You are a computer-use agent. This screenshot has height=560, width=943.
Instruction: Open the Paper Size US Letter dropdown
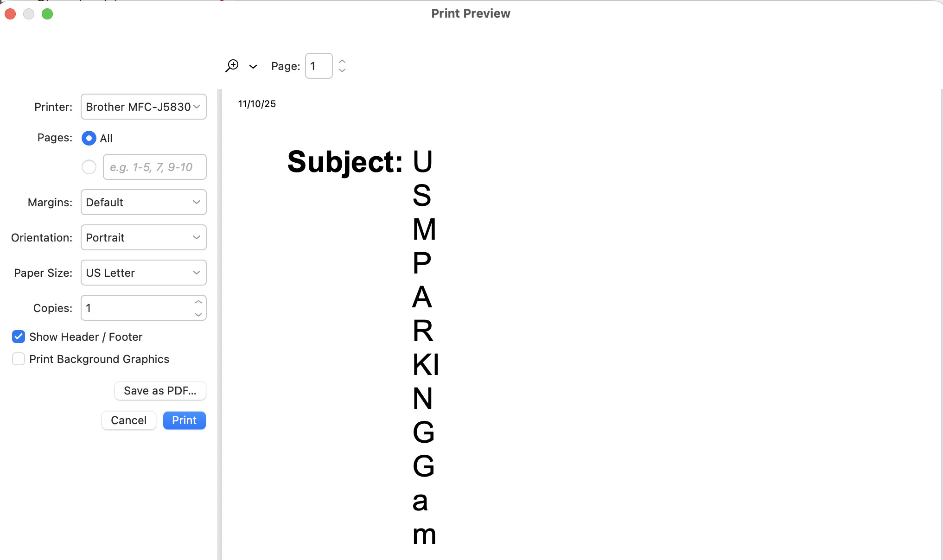click(x=143, y=273)
